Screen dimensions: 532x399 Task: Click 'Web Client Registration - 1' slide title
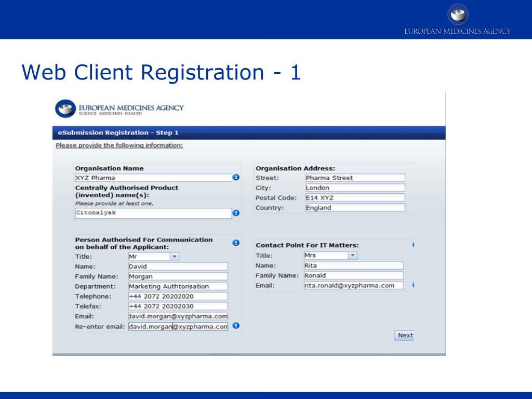pos(161,72)
